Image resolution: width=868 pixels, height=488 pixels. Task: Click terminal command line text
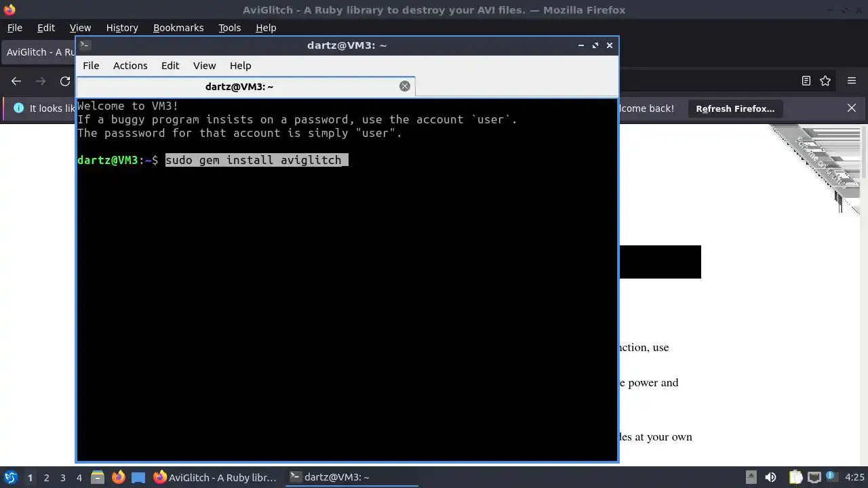[x=256, y=160]
